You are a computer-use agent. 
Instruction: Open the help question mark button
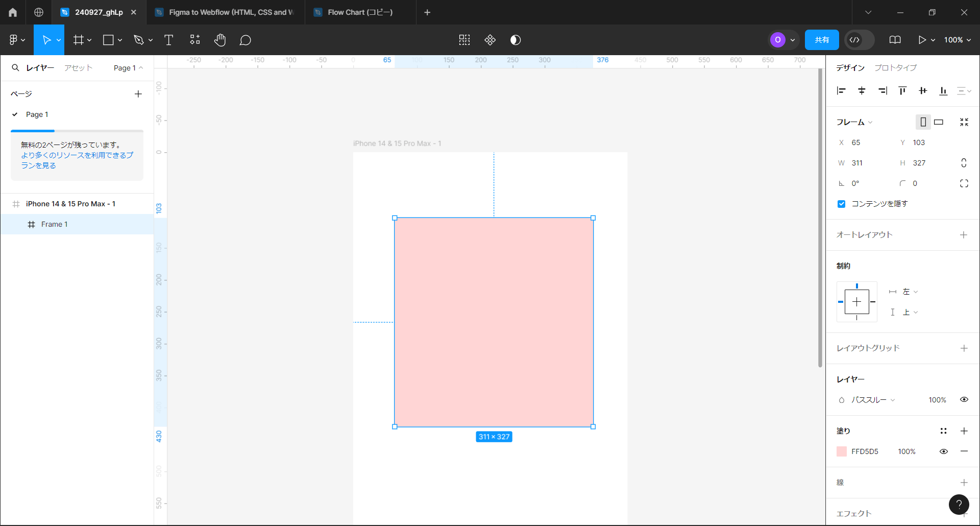pos(959,505)
